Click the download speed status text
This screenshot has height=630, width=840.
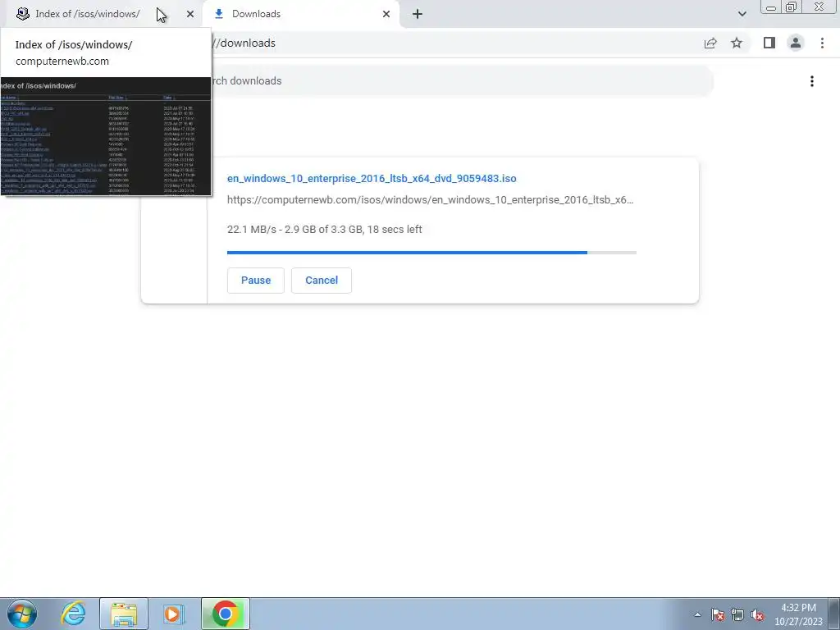[325, 230]
